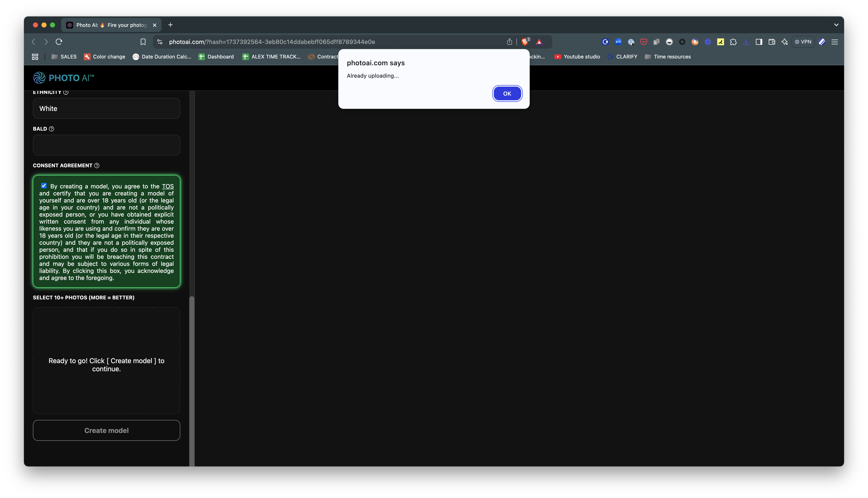Image resolution: width=868 pixels, height=498 pixels.
Task: Open the Pocket extension icon
Action: tap(644, 42)
